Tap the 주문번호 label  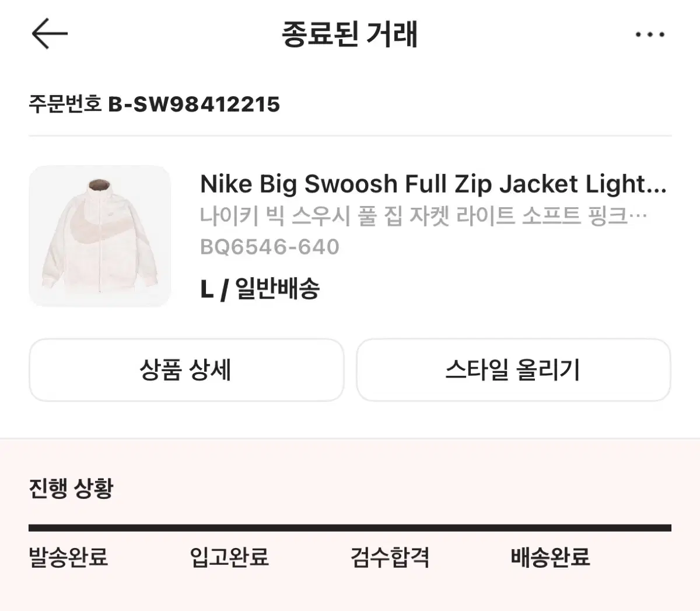click(65, 105)
